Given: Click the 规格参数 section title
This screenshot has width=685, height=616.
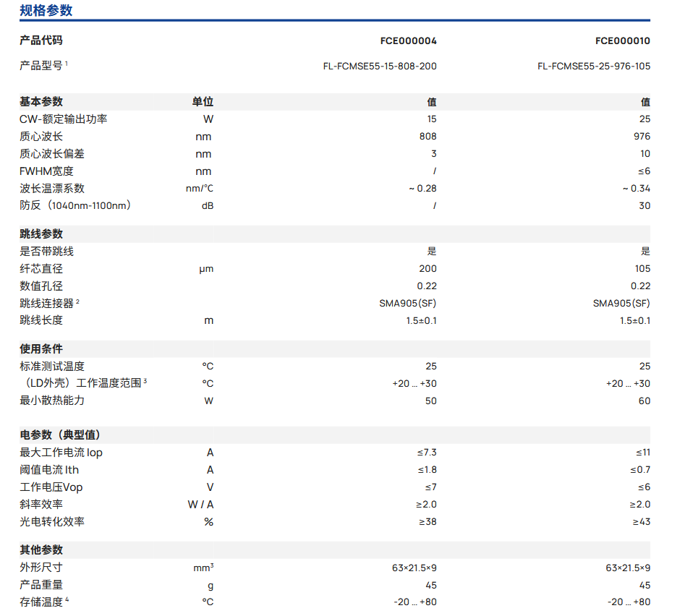Looking at the screenshot, I should [x=46, y=11].
